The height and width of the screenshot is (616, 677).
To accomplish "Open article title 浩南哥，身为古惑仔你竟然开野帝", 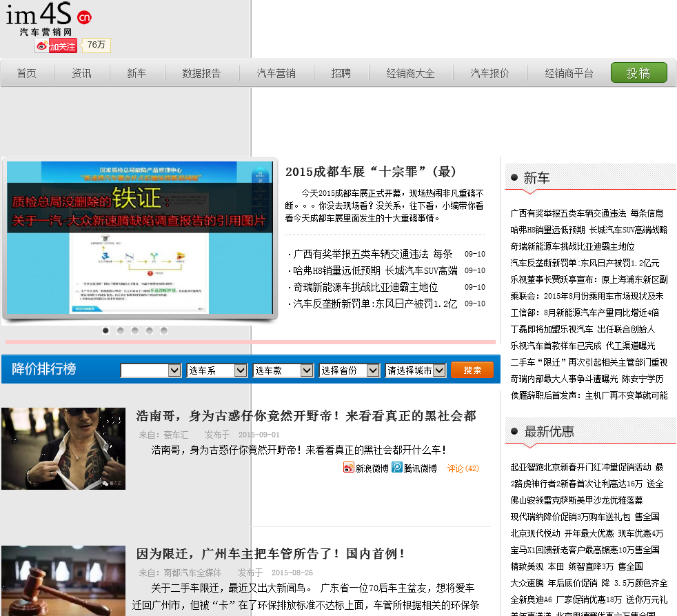I will coord(306,416).
